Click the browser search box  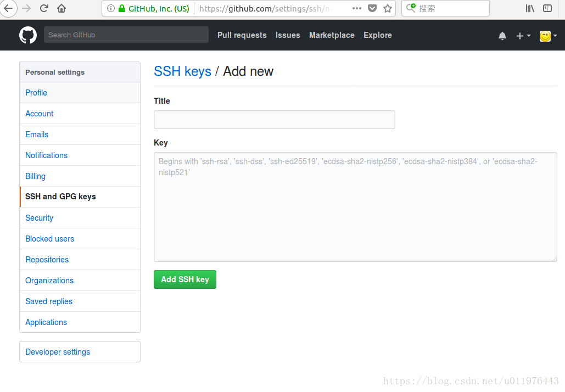[445, 8]
